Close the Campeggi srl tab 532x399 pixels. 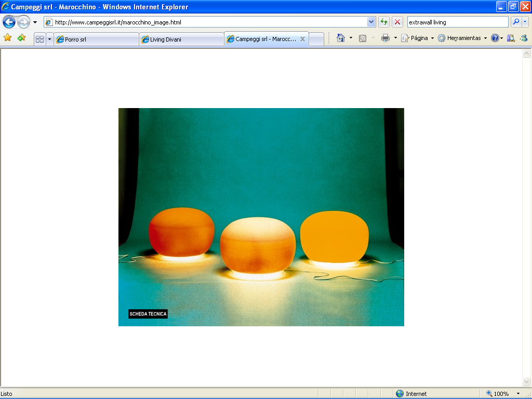(303, 39)
